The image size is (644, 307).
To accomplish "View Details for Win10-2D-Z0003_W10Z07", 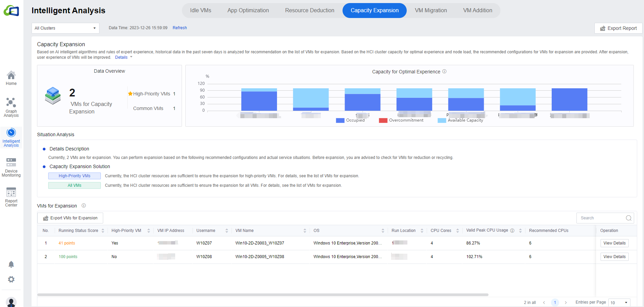I will [614, 243].
